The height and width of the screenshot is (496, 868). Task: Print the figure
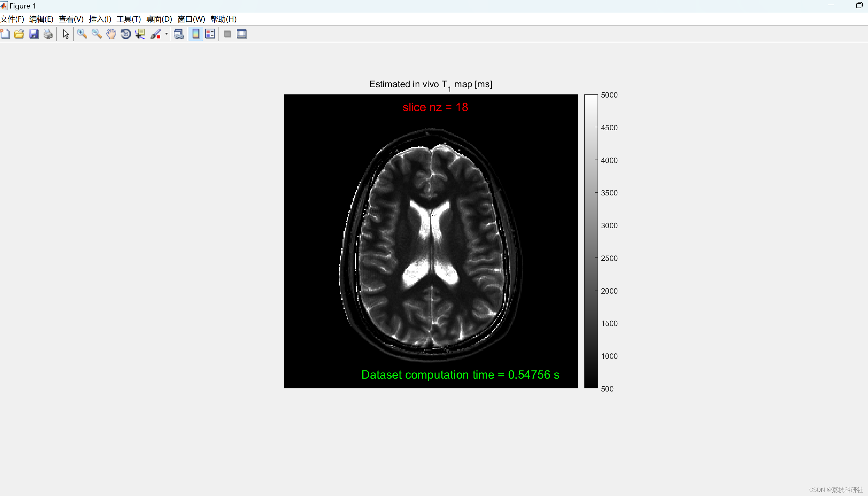point(48,34)
